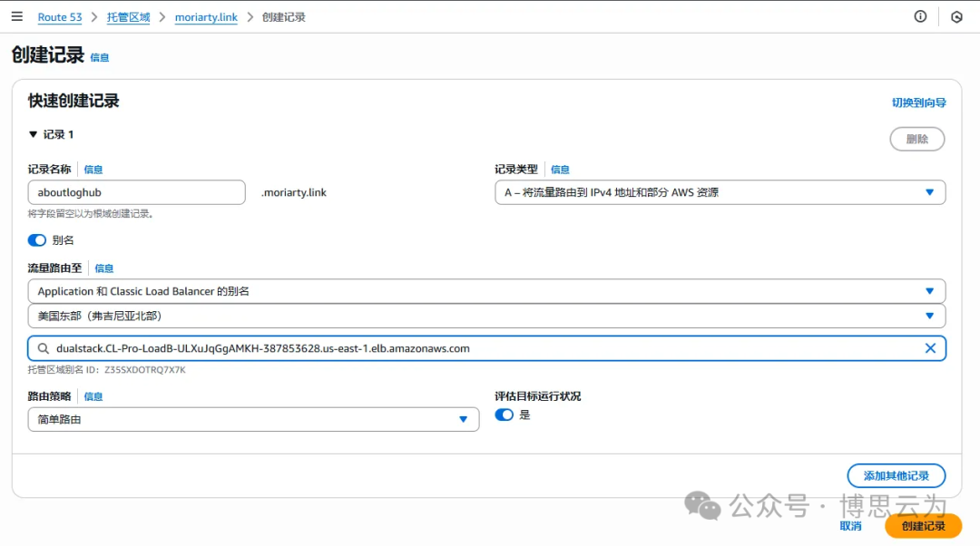Clear the load balancer search field with X
This screenshot has width=980, height=546.
(930, 348)
